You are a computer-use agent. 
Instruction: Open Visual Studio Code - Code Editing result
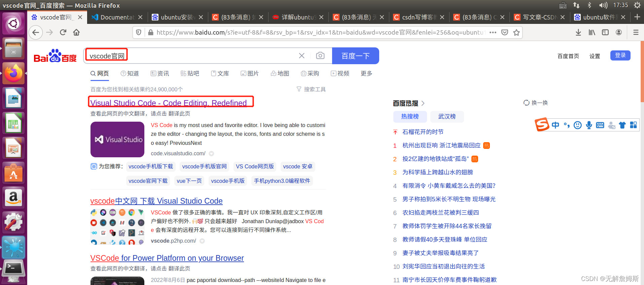pyautogui.click(x=169, y=103)
